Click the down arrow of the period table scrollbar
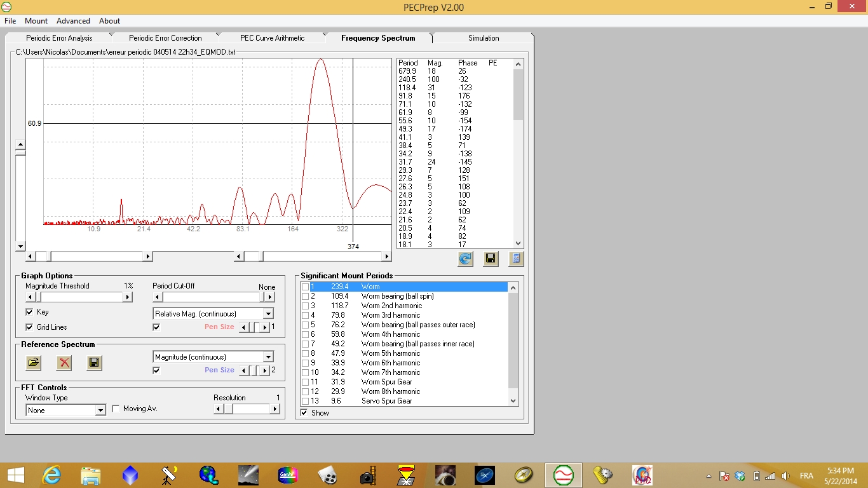 pos(518,243)
